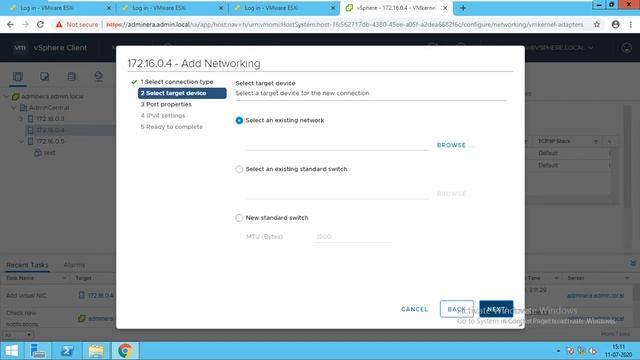Switch to third Log in - VMware ESXi tab
The width and height of the screenshot is (640, 360).
pos(284,8)
